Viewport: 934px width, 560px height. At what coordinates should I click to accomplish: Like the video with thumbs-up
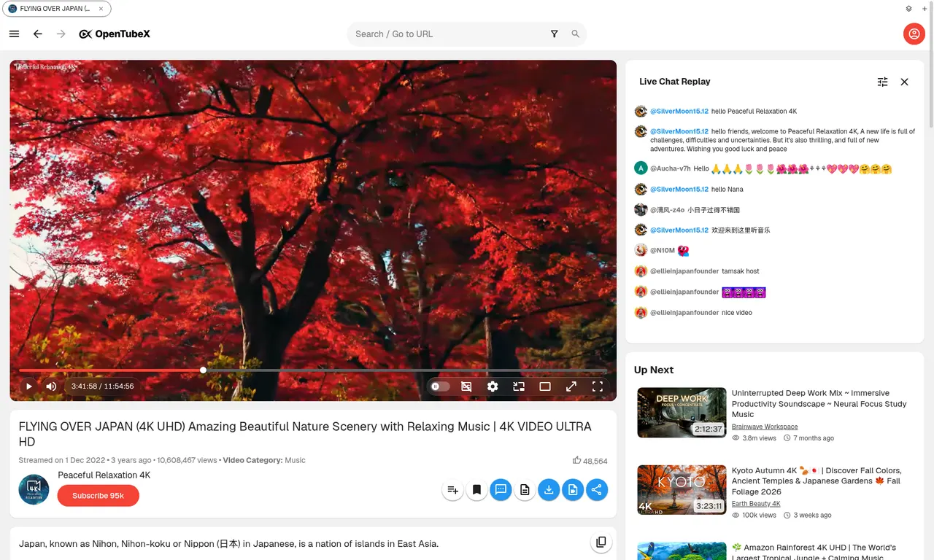pyautogui.click(x=577, y=460)
